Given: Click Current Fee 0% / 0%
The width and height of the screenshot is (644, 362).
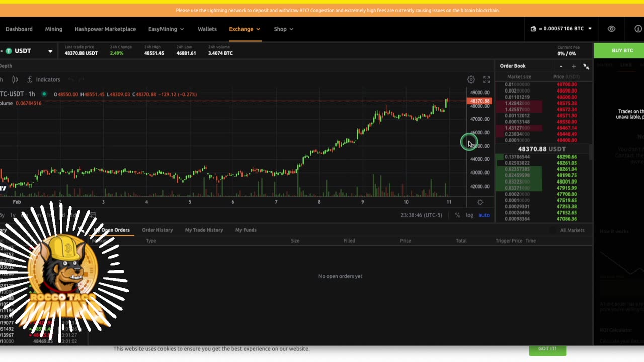Looking at the screenshot, I should tap(567, 53).
